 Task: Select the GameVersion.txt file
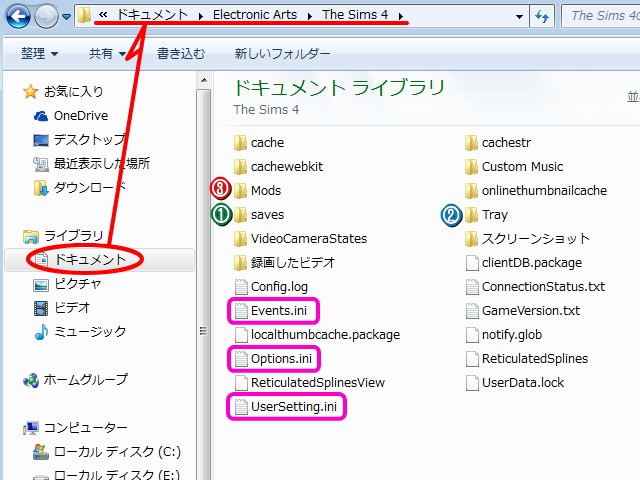click(x=523, y=311)
